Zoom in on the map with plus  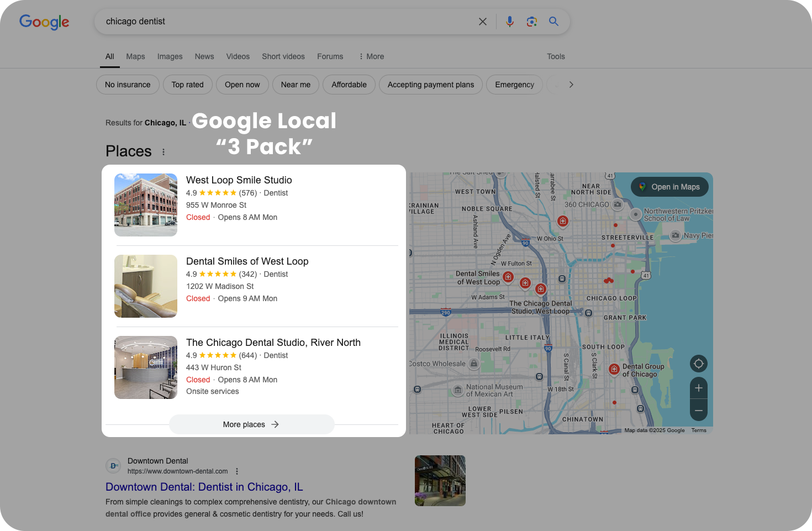pos(699,388)
